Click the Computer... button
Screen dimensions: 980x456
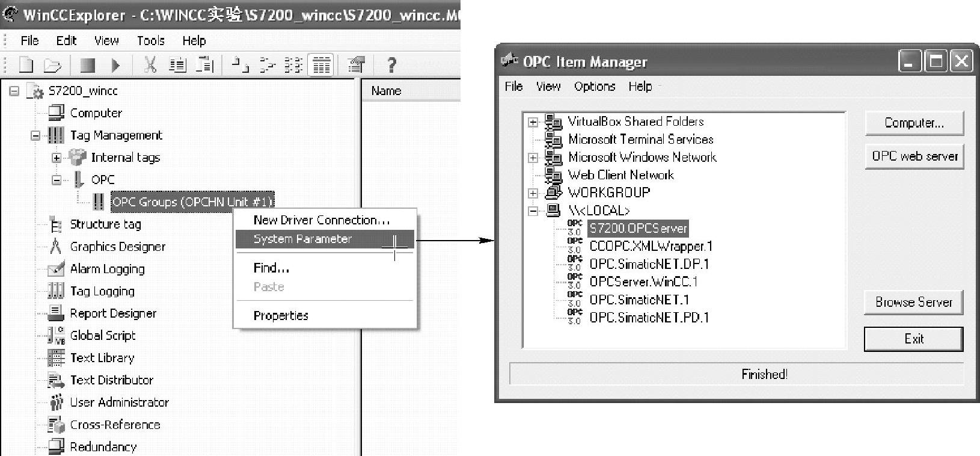pyautogui.click(x=914, y=123)
